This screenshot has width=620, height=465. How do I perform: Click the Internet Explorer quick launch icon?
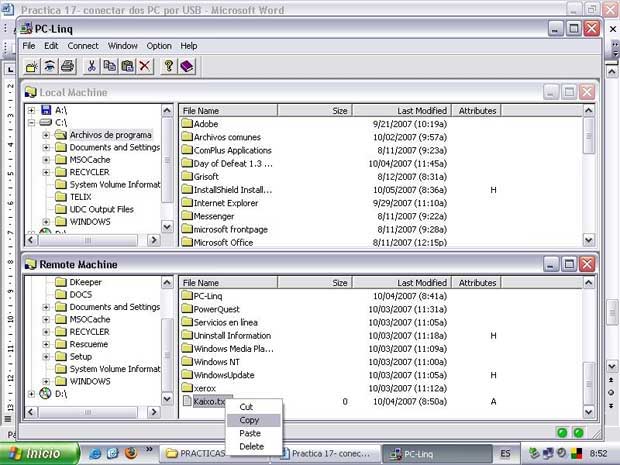point(95,453)
